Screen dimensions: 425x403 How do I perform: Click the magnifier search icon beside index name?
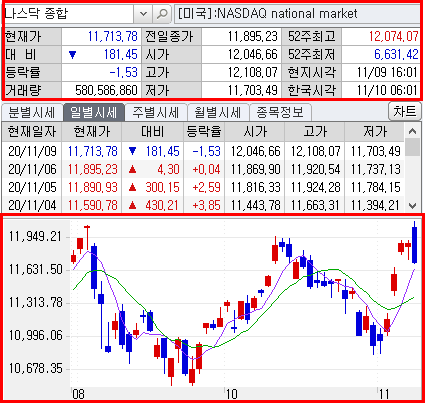(162, 14)
